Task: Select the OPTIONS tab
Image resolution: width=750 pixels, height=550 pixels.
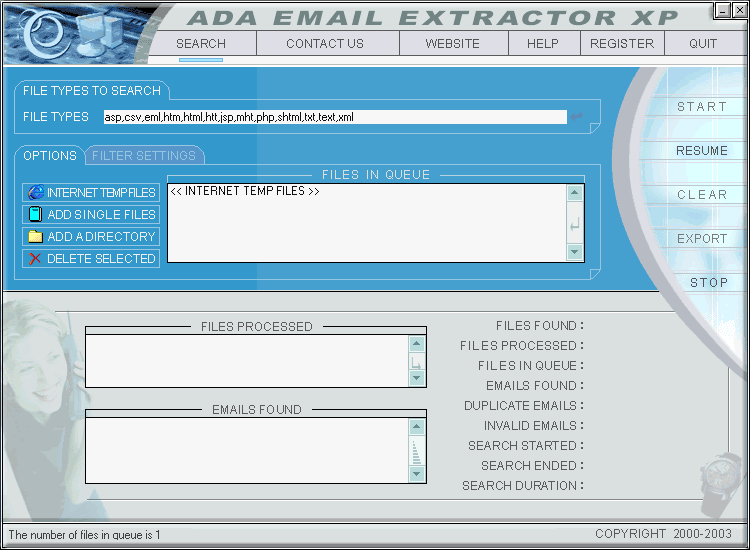Action: pyautogui.click(x=50, y=155)
